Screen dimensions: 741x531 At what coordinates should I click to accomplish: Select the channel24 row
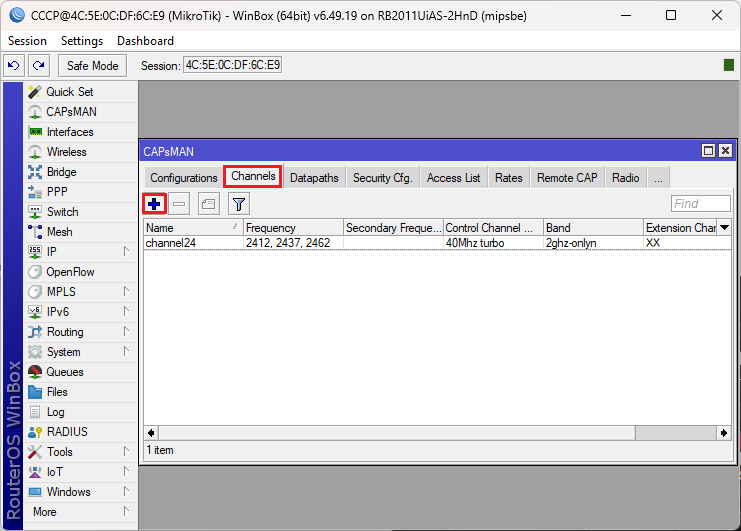(x=438, y=243)
